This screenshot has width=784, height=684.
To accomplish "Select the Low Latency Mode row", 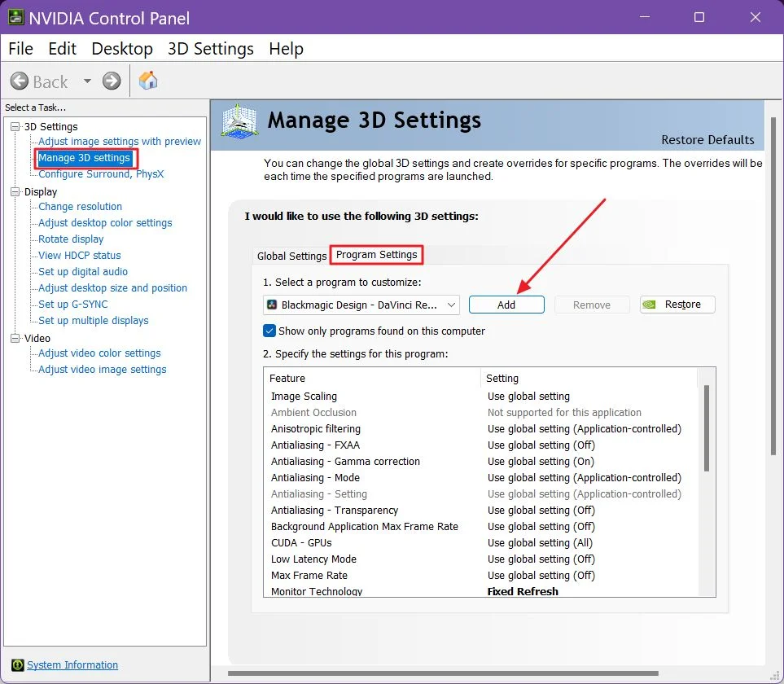I will point(480,559).
